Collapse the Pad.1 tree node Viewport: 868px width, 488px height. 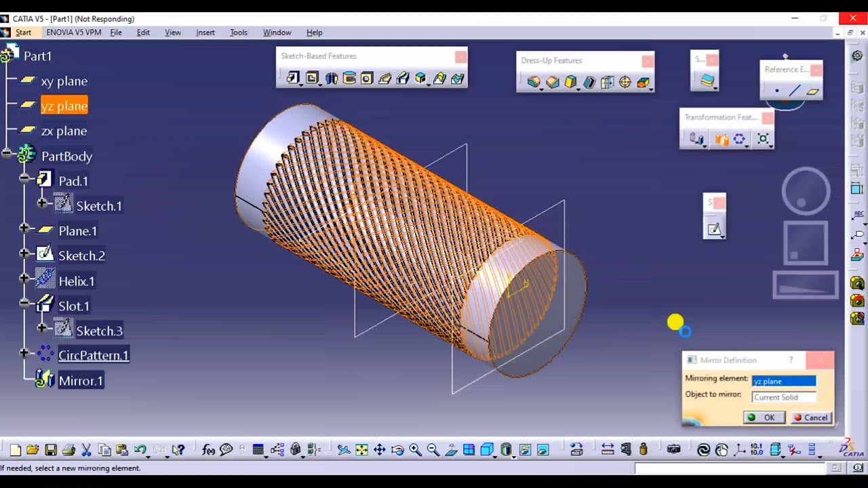(x=24, y=179)
